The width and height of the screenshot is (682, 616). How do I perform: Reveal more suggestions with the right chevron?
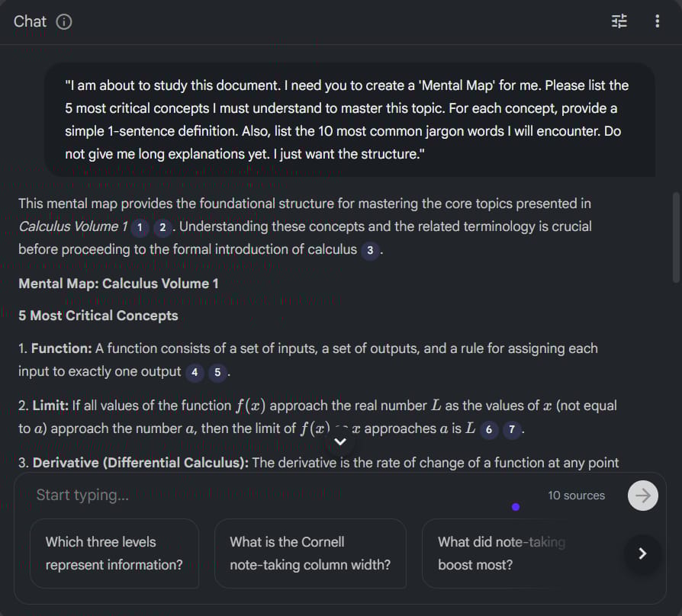[x=642, y=555]
